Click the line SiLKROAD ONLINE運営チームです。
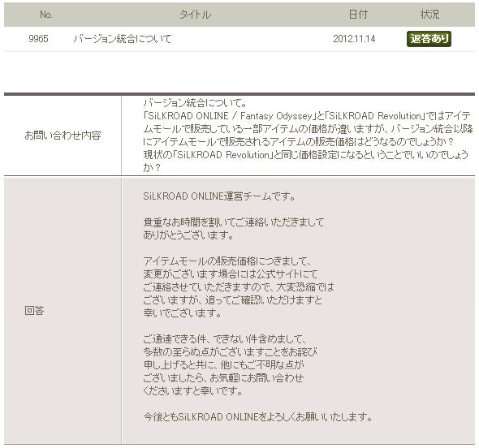Screen dimensions: 479x448 pyautogui.click(x=219, y=196)
